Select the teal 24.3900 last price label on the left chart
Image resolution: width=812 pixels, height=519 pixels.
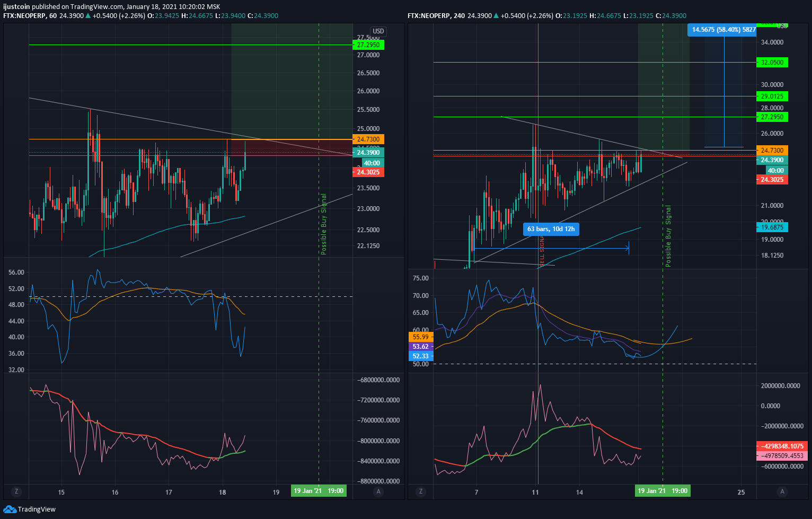(x=368, y=153)
